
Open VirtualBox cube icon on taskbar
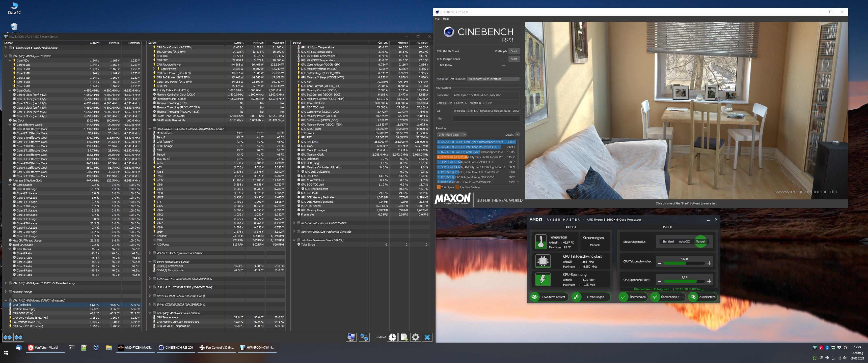(x=96, y=348)
